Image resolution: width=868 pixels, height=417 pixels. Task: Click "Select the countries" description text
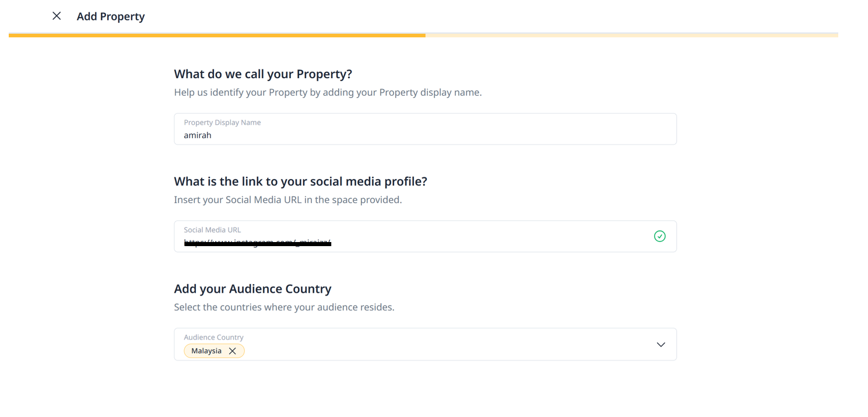tap(284, 307)
